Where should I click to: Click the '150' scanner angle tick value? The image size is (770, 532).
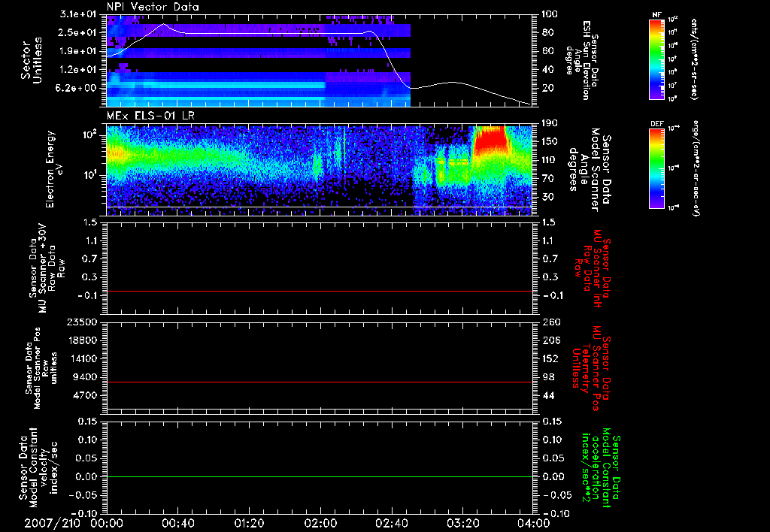point(548,141)
